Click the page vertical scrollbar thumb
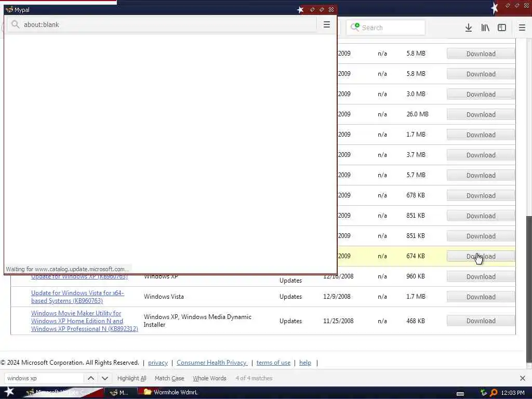This screenshot has width=532, height=399. 528,289
